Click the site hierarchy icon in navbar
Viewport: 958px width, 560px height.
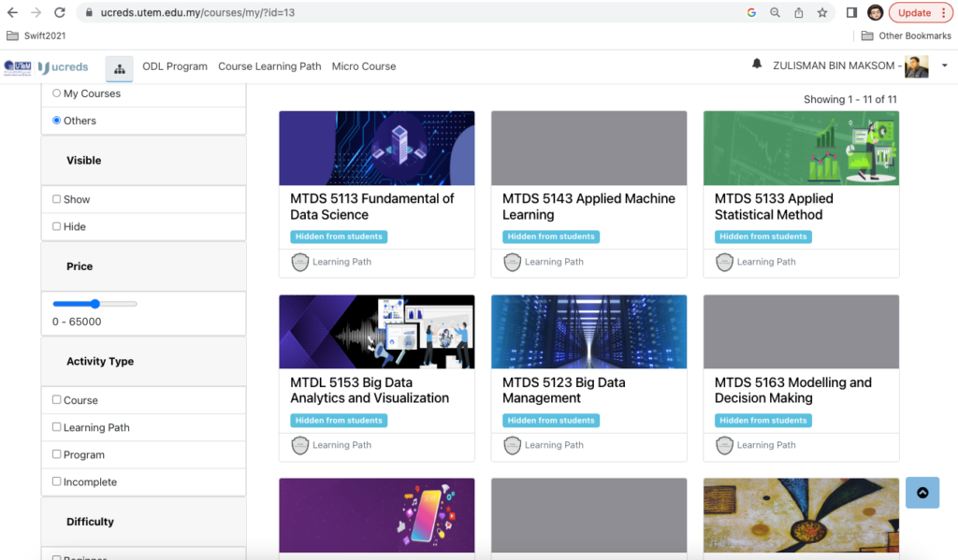(x=119, y=68)
